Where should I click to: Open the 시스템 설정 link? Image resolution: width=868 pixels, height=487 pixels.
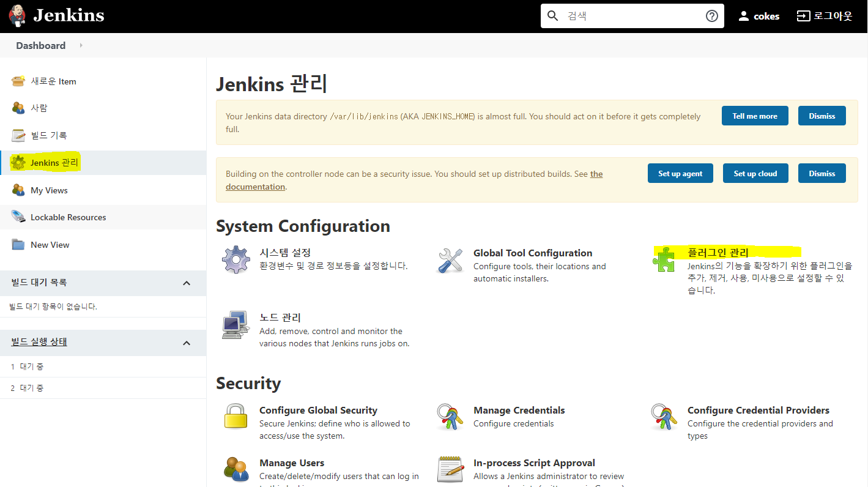285,253
